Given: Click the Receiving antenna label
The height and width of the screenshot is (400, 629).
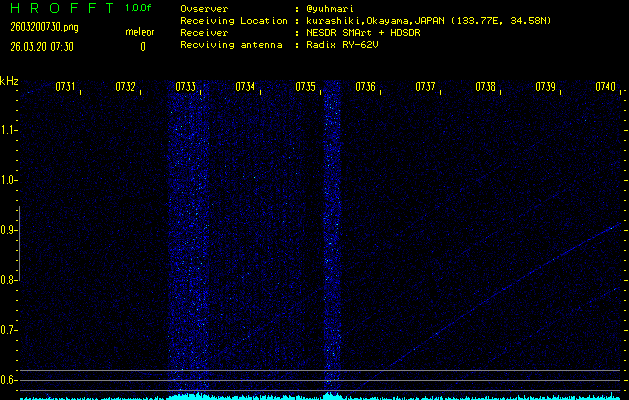Looking at the screenshot, I should 231,45.
